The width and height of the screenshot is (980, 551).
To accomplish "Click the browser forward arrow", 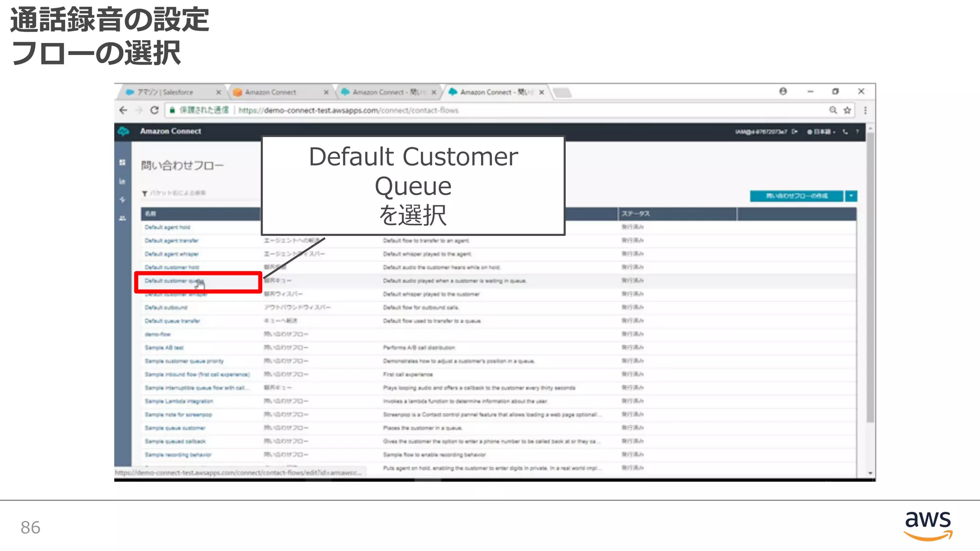I will (x=139, y=110).
